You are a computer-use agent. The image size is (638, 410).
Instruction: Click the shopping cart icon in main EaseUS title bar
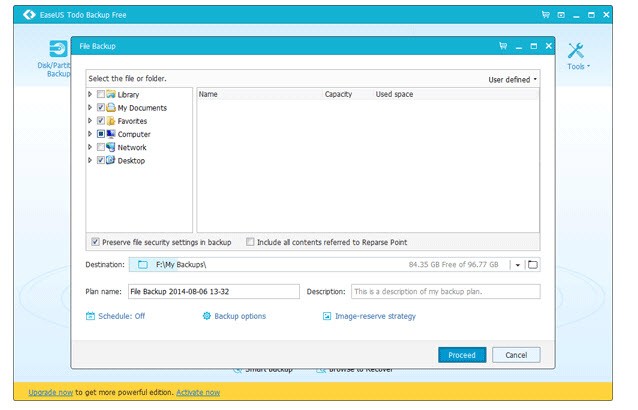(x=546, y=15)
